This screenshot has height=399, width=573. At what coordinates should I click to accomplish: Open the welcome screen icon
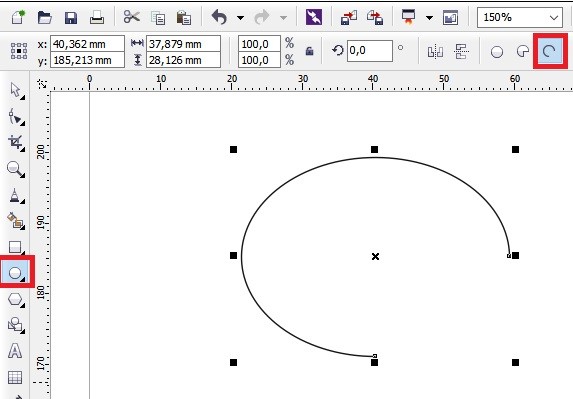[x=450, y=18]
